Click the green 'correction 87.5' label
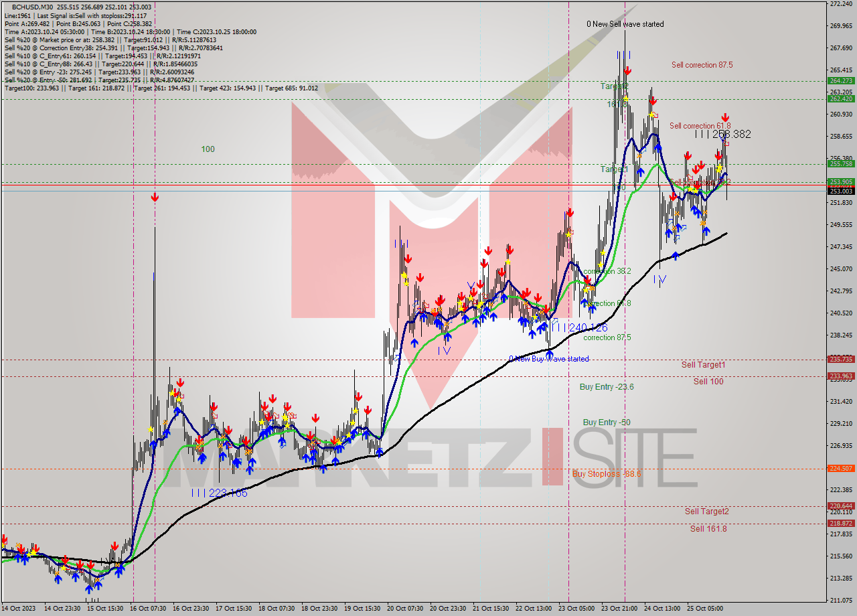This screenshot has height=616, width=857. (x=607, y=337)
